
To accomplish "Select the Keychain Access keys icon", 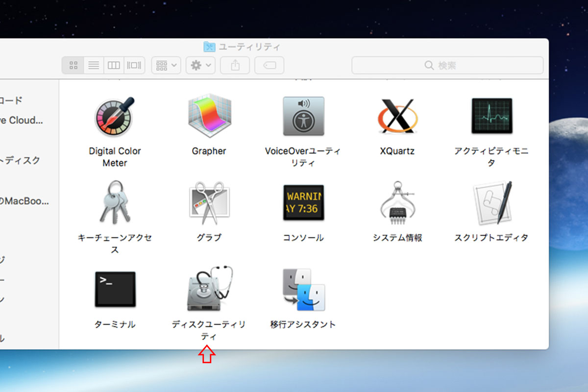I will point(115,202).
